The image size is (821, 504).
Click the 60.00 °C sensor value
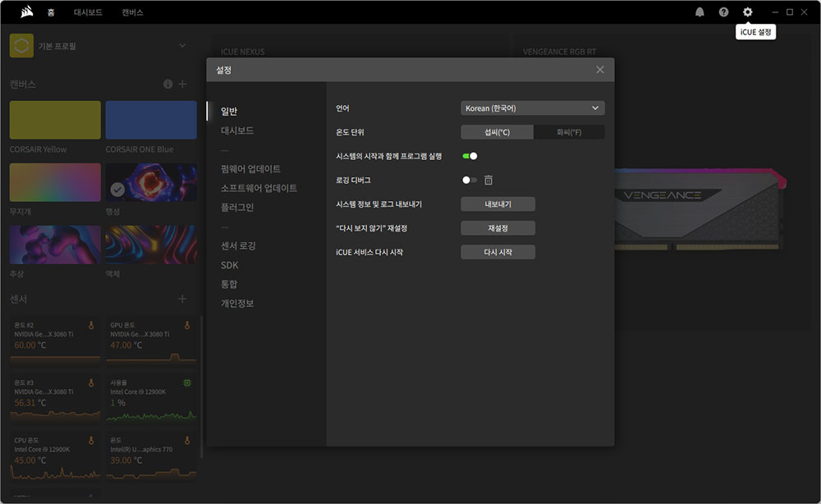click(30, 346)
